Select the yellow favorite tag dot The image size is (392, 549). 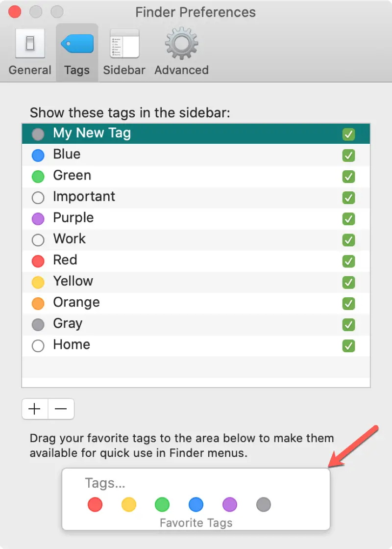coord(129,504)
